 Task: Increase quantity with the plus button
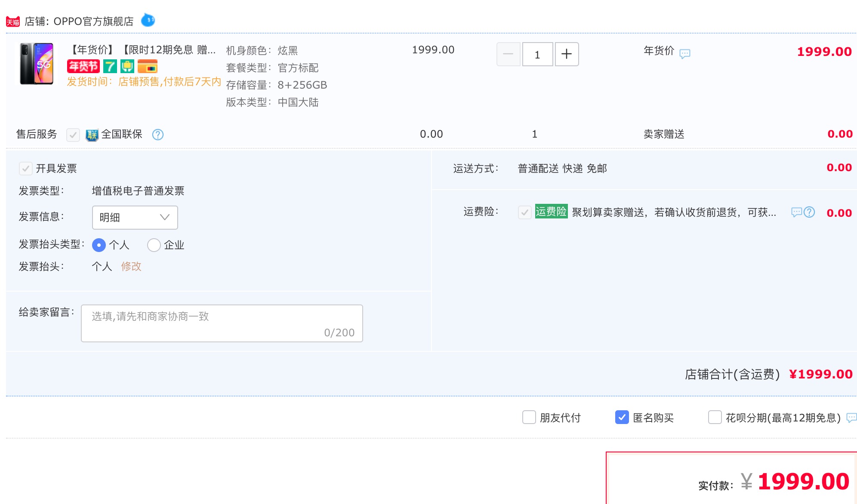(567, 54)
